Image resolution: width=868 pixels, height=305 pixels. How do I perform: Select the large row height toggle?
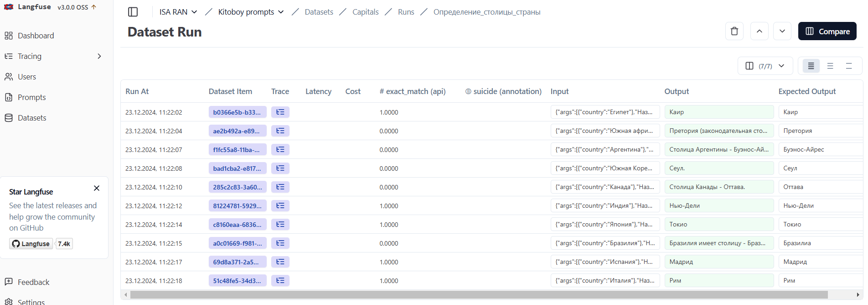point(848,66)
